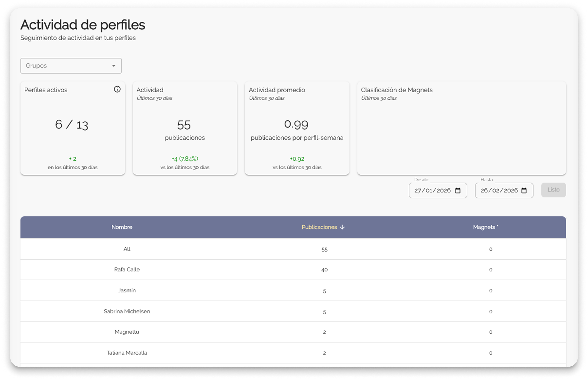Image resolution: width=588 pixels, height=379 pixels.
Task: Click the Desde date field 27/01/2026
Action: [432, 190]
